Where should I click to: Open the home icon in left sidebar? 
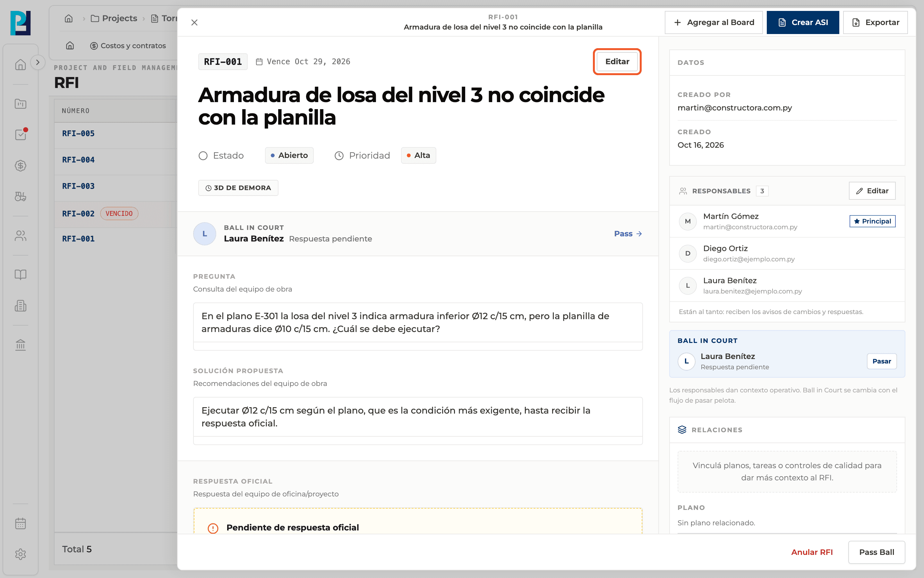coord(21,65)
